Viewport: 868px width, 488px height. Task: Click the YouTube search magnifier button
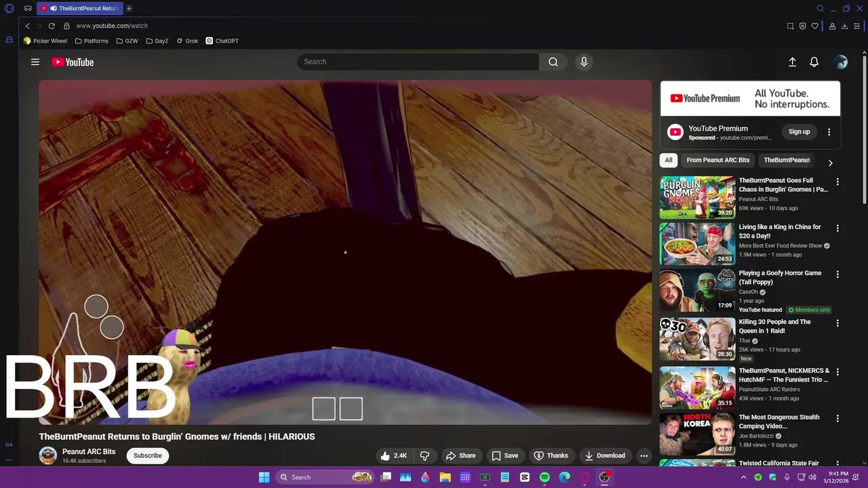pyautogui.click(x=553, y=62)
